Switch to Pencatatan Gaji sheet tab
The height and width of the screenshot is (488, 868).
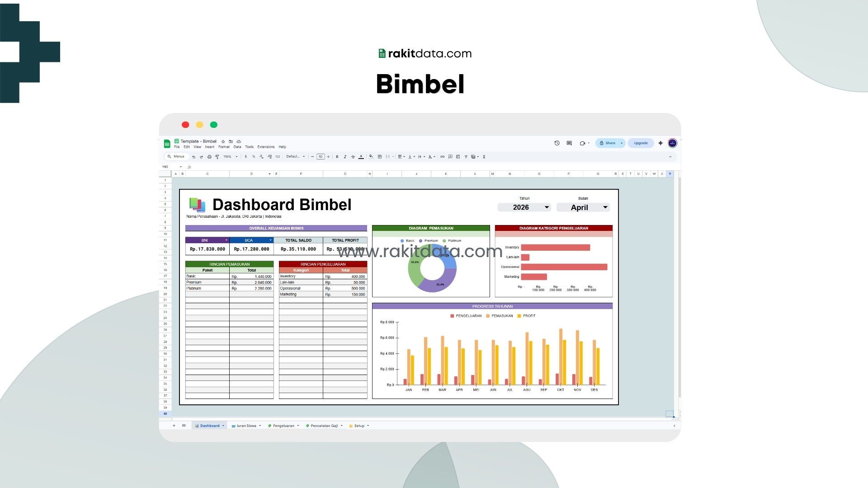324,426
